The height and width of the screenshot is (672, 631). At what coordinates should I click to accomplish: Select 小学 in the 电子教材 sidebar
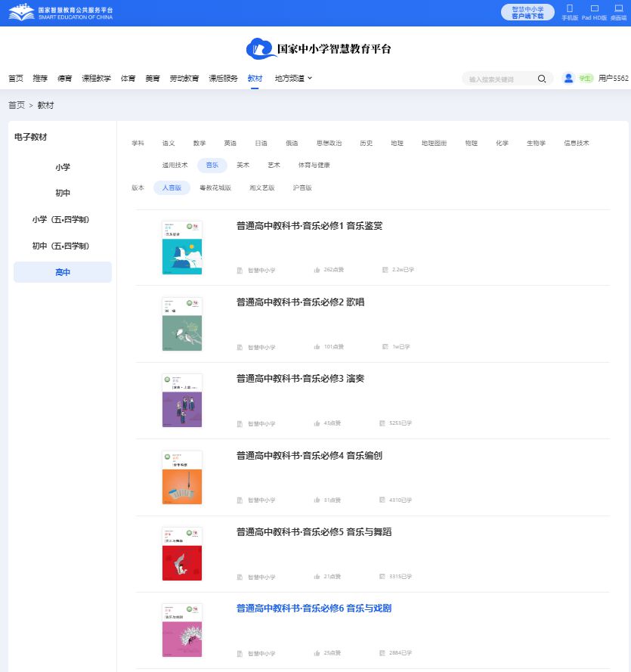tap(63, 167)
